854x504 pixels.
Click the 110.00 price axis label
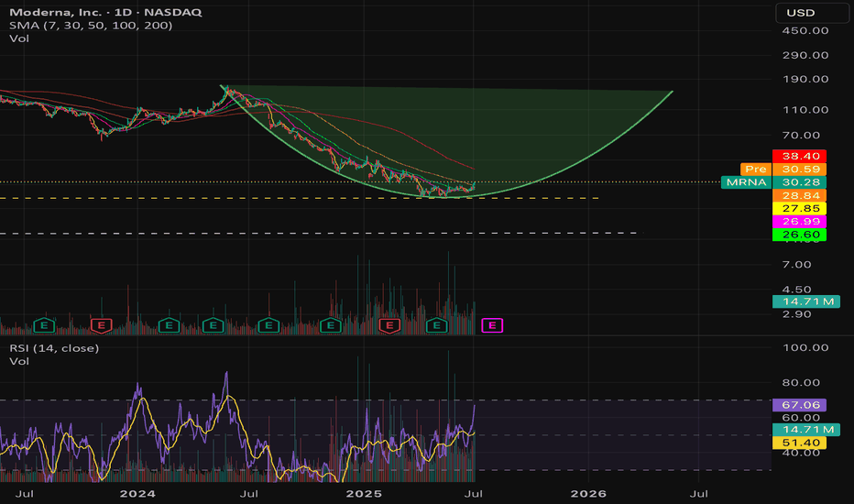pos(805,110)
